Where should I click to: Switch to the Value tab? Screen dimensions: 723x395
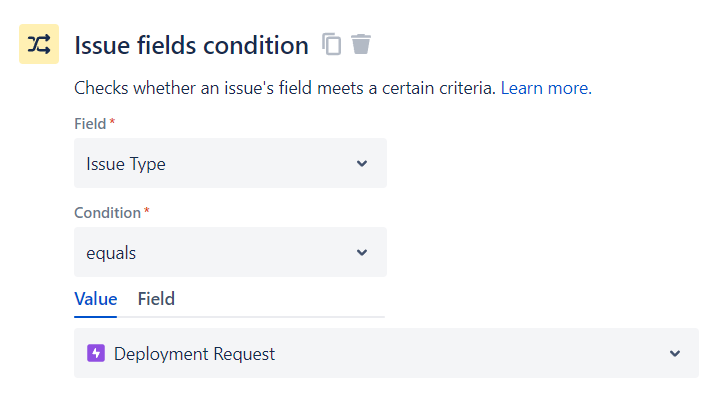[96, 299]
